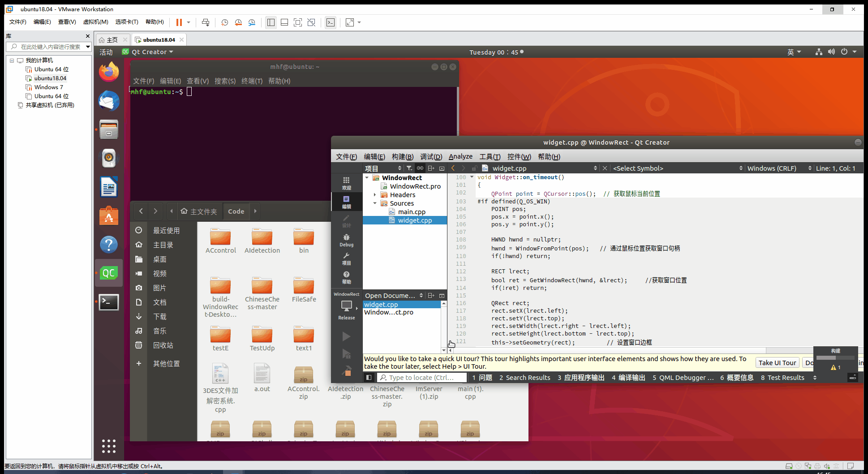This screenshot has height=474, width=868.
Task: Open the Windows (CRLF) line ending dropdown
Action: click(779, 168)
